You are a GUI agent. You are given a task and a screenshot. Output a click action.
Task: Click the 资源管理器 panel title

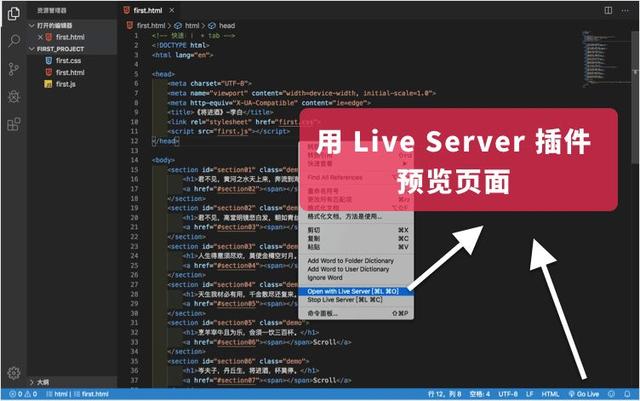(x=51, y=11)
